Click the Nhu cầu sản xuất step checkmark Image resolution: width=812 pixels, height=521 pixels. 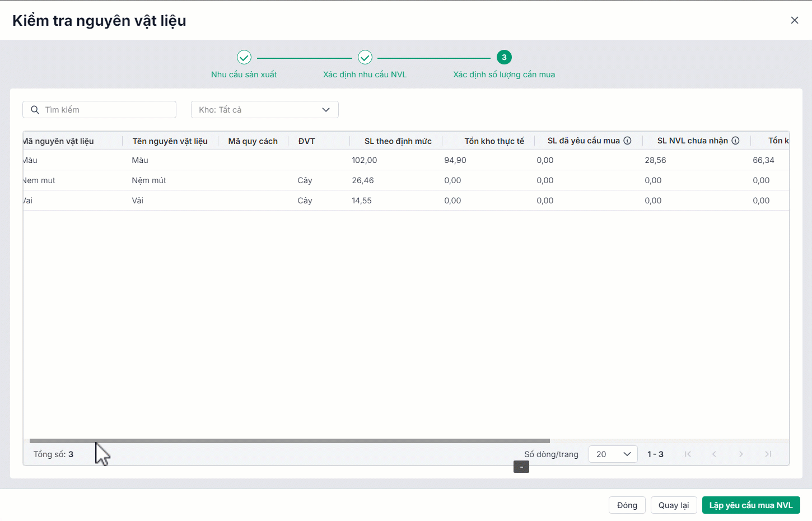[244, 57]
